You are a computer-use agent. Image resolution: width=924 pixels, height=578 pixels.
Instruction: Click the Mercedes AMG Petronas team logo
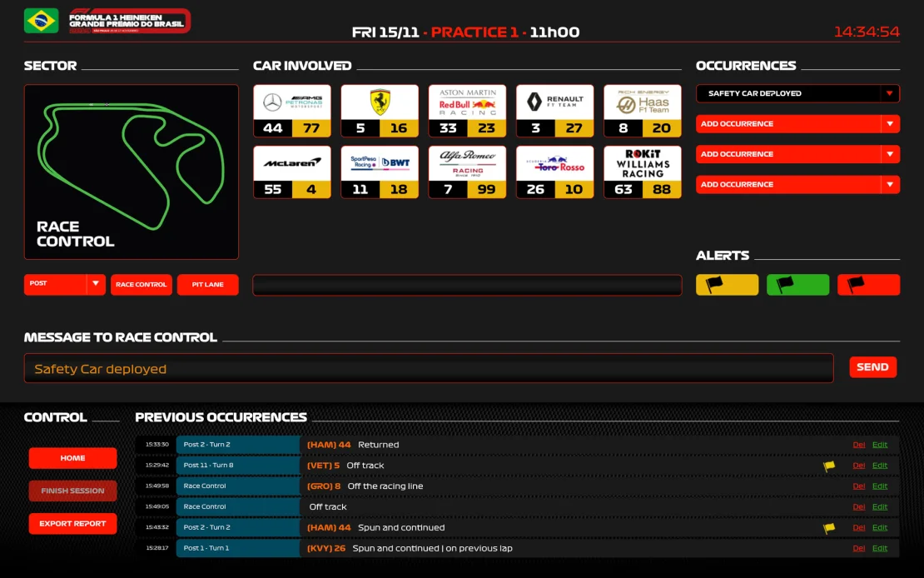tap(291, 102)
